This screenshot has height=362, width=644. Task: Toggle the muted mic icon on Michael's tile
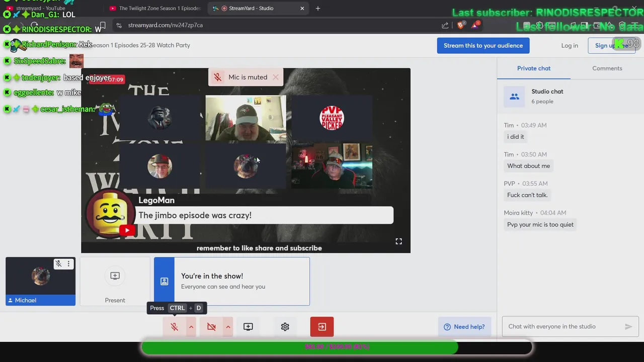click(x=58, y=263)
